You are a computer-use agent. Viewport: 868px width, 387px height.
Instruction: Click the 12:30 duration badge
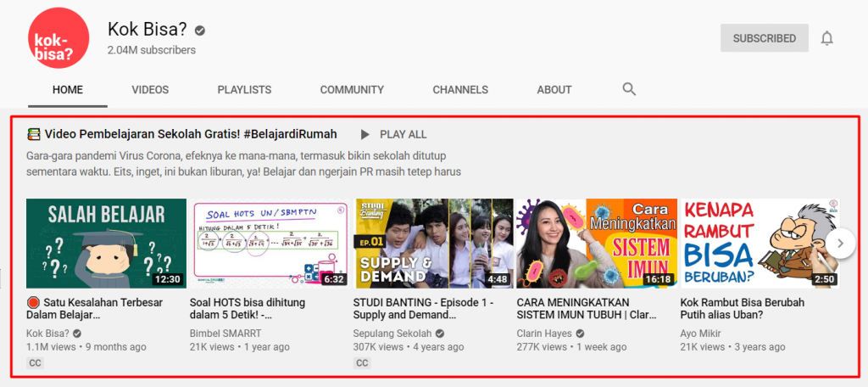pyautogui.click(x=168, y=279)
